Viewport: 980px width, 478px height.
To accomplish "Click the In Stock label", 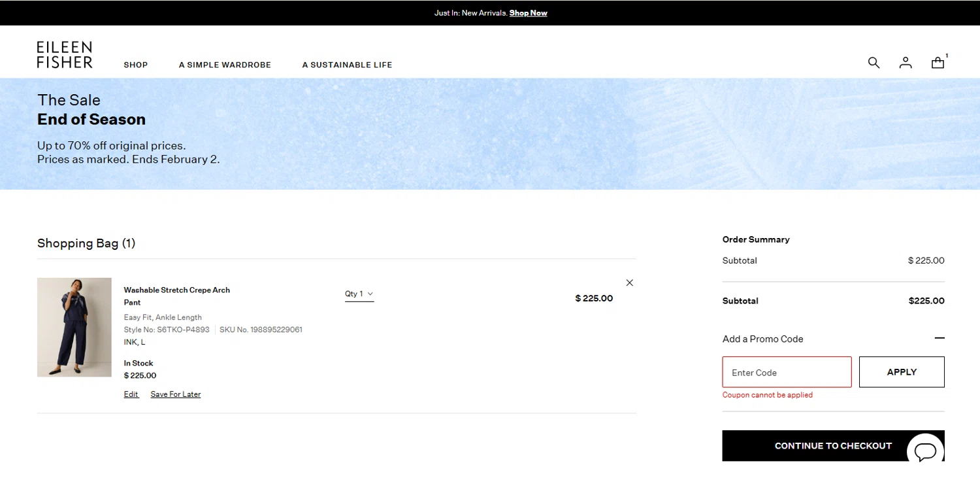I will click(139, 363).
